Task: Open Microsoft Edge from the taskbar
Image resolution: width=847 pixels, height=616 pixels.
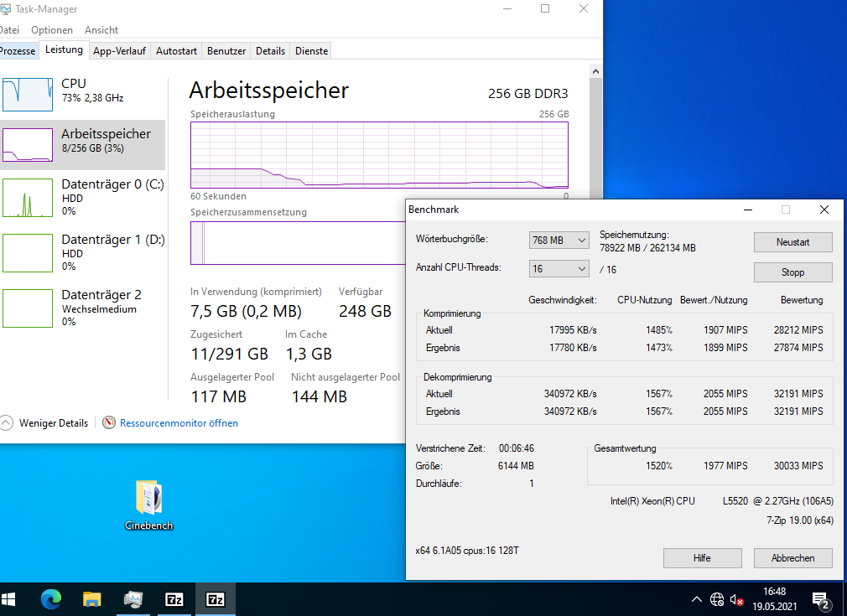Action: pyautogui.click(x=51, y=599)
